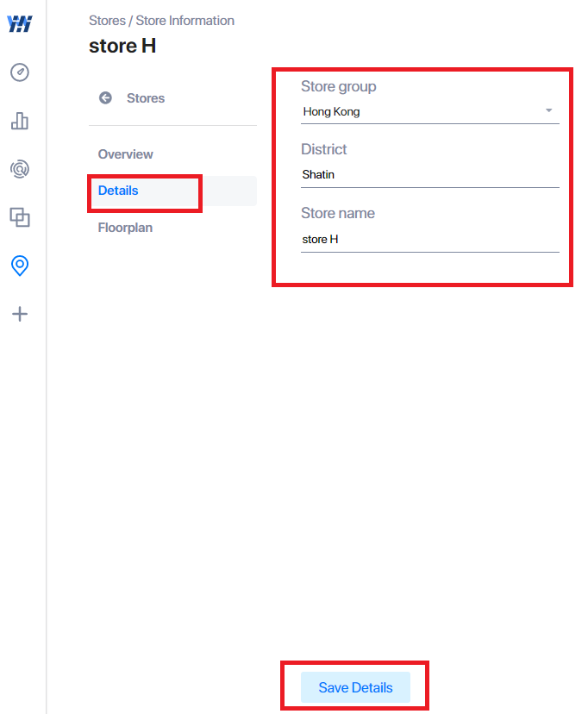Select the Details tab
This screenshot has width=588, height=714.
click(118, 191)
